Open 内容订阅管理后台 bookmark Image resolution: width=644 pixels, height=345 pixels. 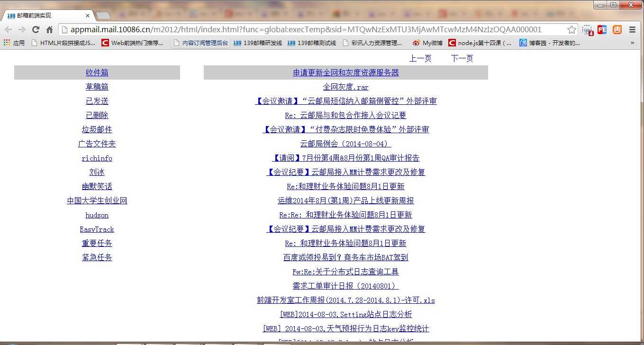coord(200,43)
